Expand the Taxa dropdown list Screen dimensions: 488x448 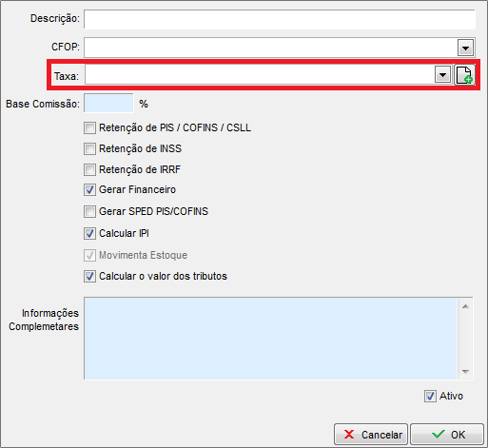pyautogui.click(x=442, y=75)
